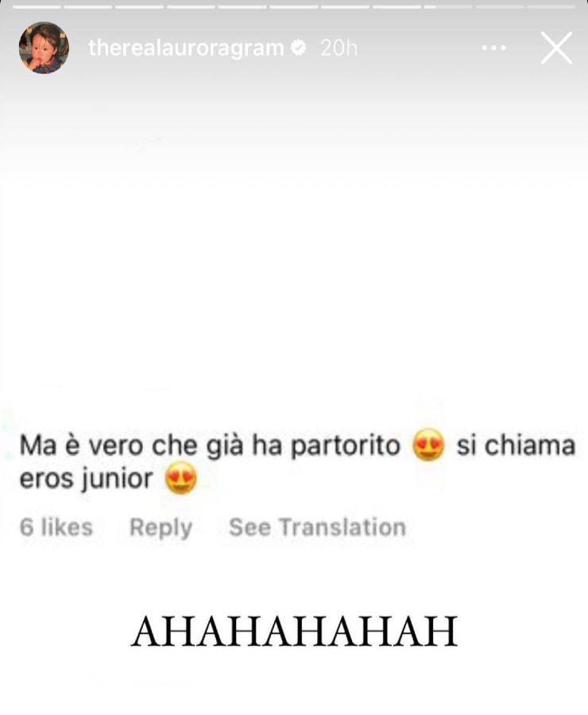Open the therealauroragram profile picture

click(44, 48)
